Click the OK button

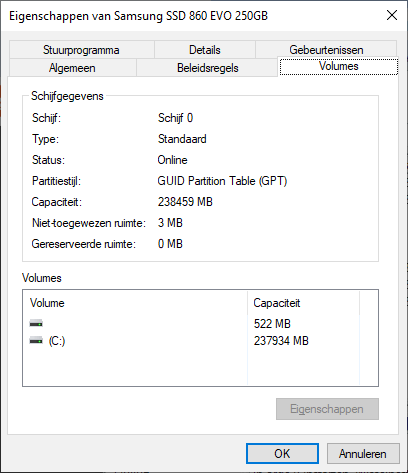pyautogui.click(x=282, y=454)
